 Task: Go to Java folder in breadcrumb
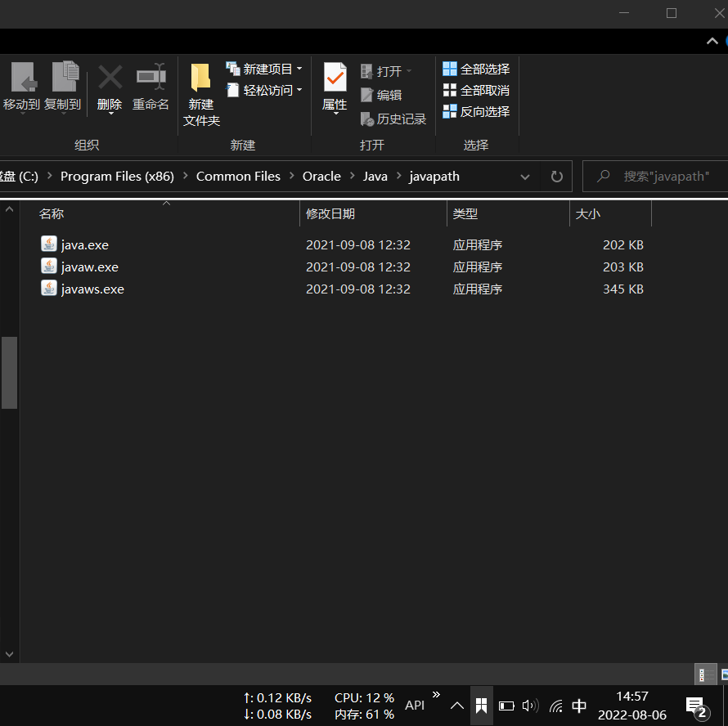[375, 177]
